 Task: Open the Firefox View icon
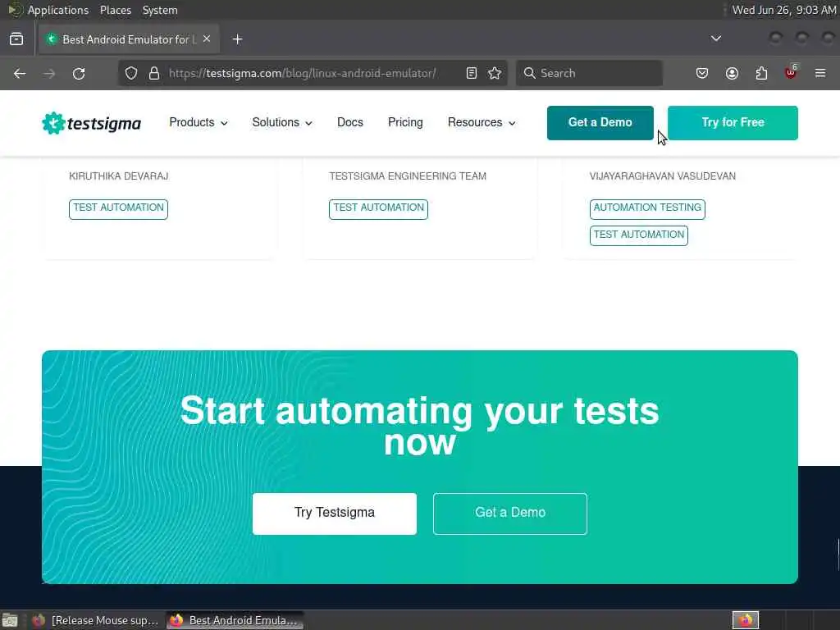tap(16, 39)
